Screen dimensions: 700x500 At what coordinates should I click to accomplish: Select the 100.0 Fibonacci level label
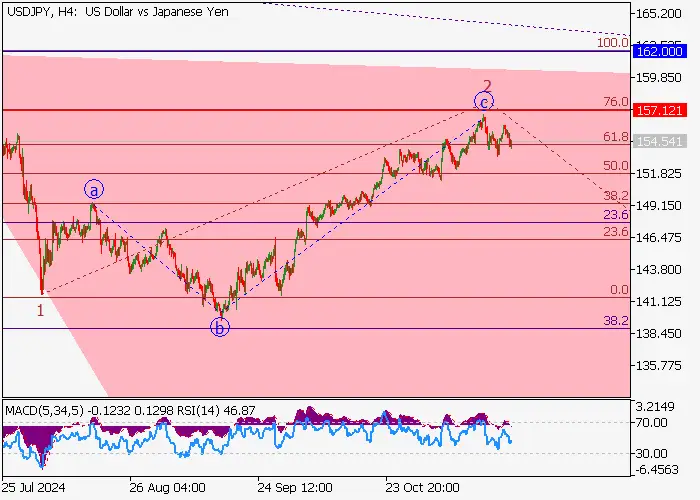point(613,43)
